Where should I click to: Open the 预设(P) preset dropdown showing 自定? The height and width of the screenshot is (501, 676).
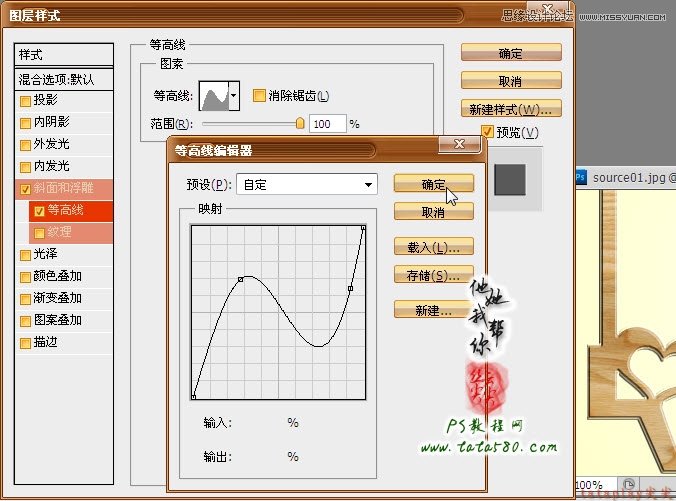coord(307,185)
